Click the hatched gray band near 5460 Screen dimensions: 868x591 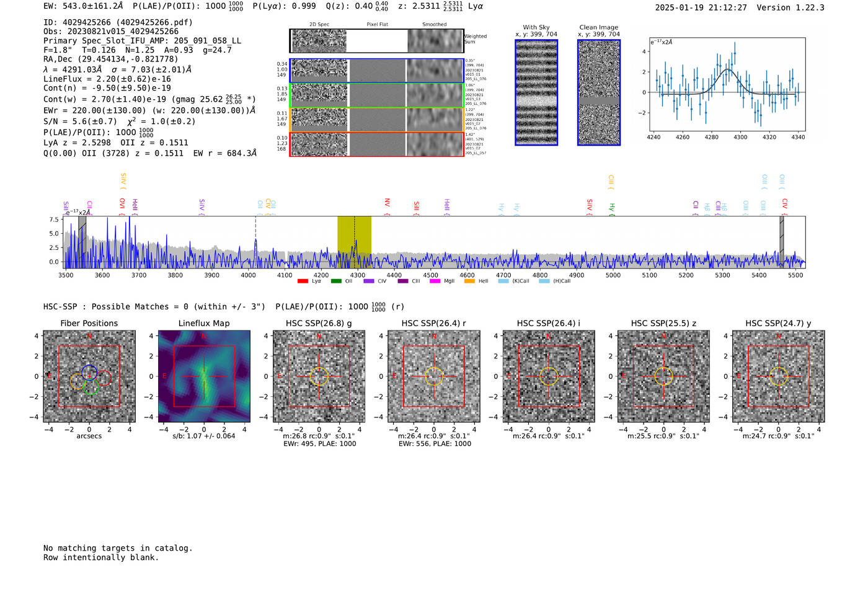[x=782, y=242]
